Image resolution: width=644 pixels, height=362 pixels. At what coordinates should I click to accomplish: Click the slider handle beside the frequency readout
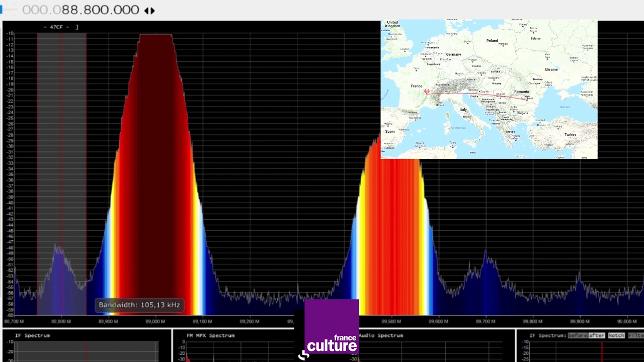tap(2, 10)
